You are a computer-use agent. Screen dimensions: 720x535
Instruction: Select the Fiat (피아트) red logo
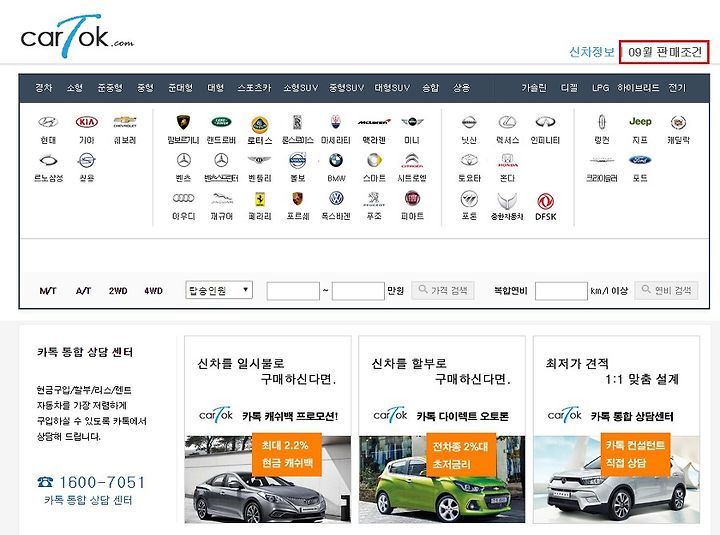click(x=412, y=198)
